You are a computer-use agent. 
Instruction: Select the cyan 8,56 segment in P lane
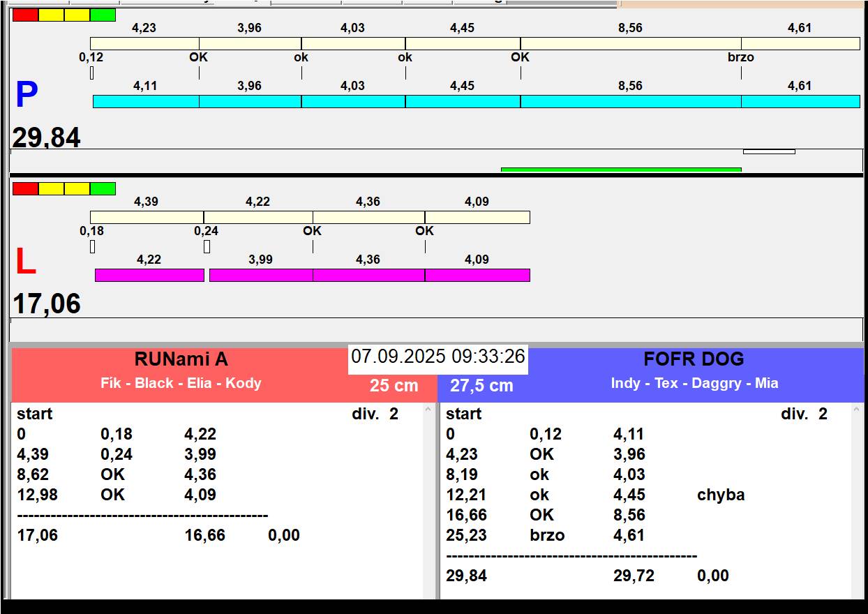(630, 102)
